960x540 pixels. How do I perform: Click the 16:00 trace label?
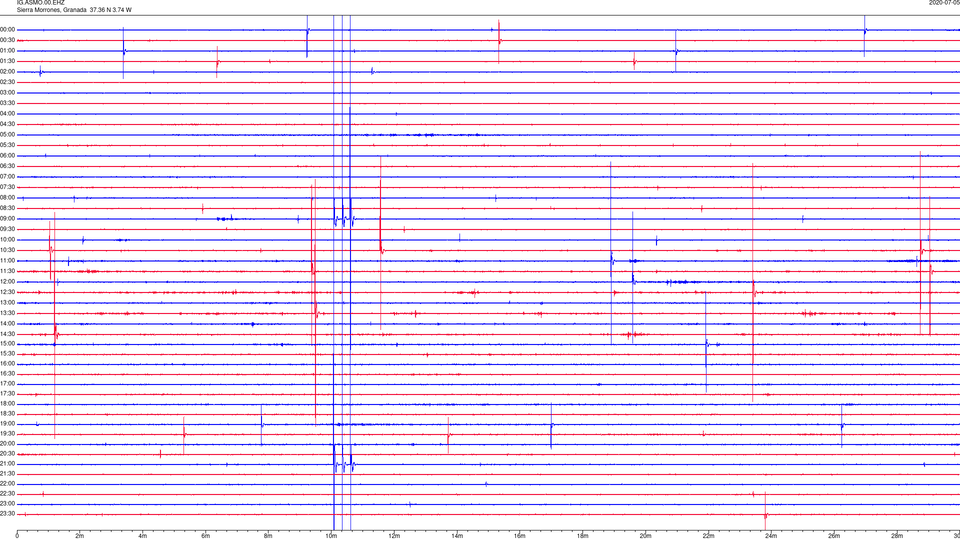[x=8, y=364]
